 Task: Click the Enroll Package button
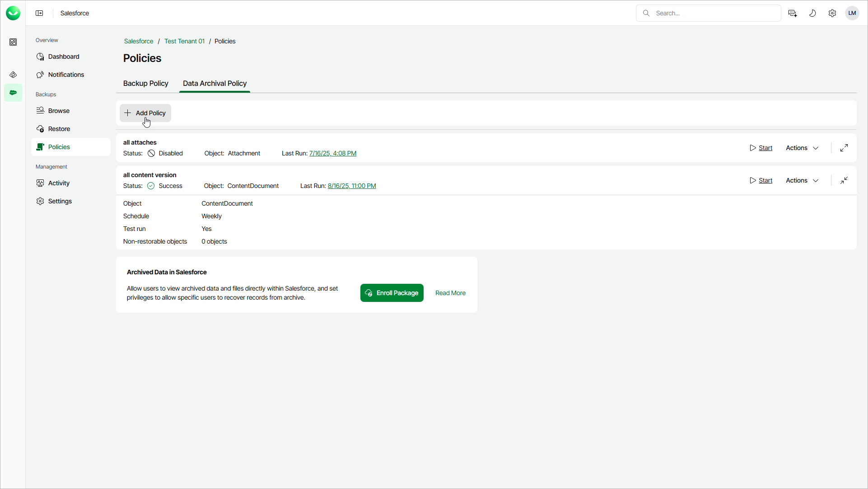pos(392,293)
